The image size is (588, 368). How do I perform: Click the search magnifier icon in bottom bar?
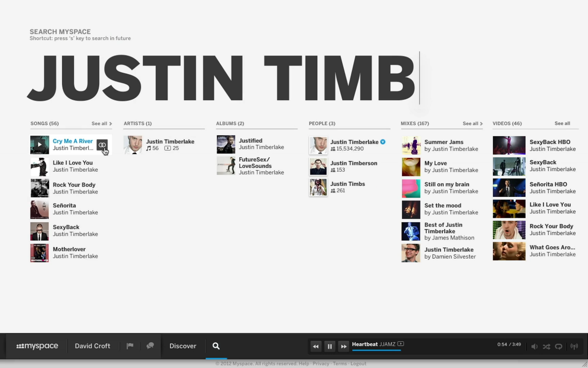point(216,346)
